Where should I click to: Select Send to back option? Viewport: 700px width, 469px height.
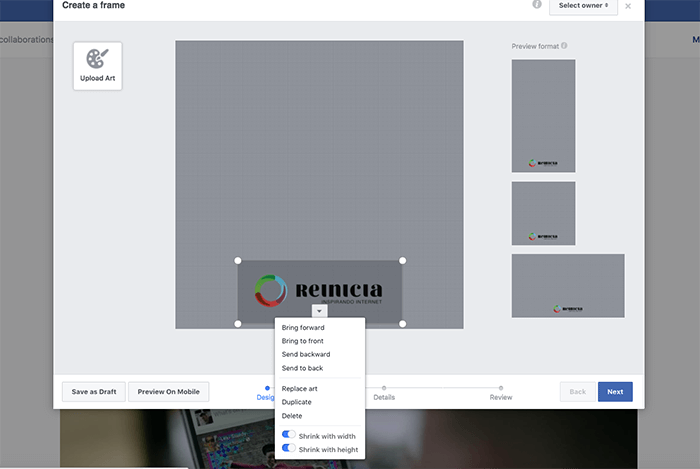tap(302, 368)
